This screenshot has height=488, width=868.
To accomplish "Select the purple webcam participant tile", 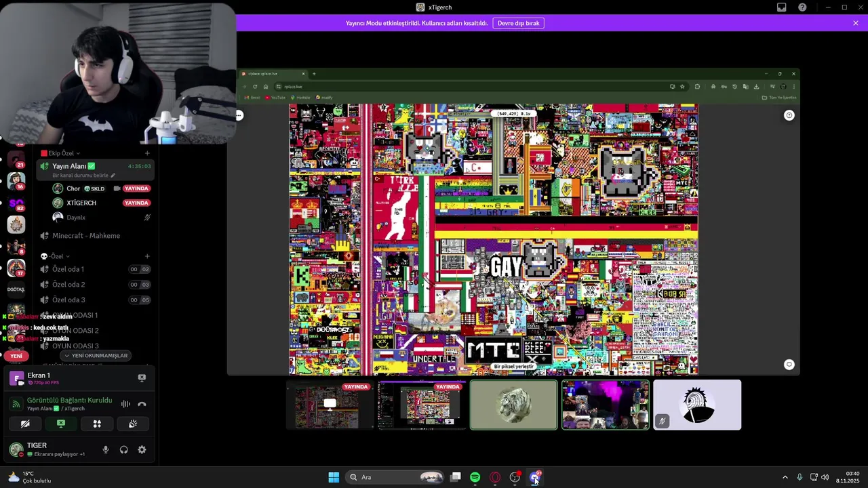I will tap(606, 405).
